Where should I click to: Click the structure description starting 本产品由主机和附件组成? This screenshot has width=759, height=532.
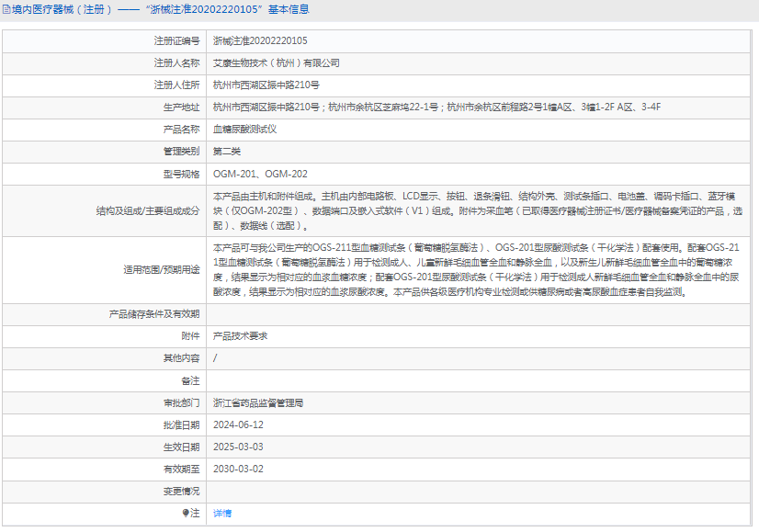(x=477, y=210)
